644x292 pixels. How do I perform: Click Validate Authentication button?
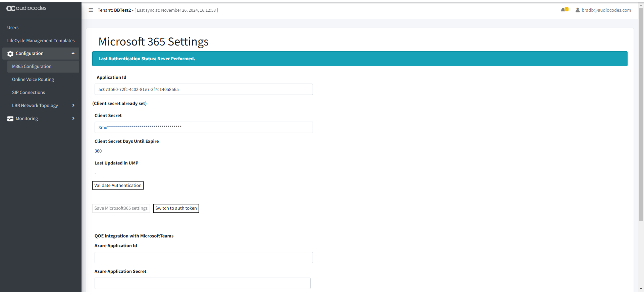tap(118, 186)
